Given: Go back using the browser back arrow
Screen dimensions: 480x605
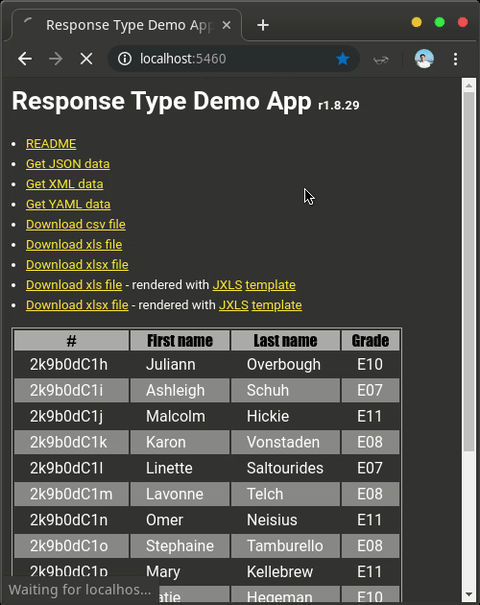Looking at the screenshot, I should tap(25, 59).
